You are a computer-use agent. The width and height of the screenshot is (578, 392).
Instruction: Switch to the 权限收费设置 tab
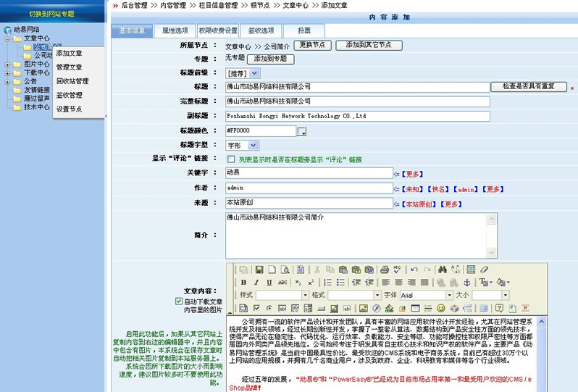[x=218, y=30]
